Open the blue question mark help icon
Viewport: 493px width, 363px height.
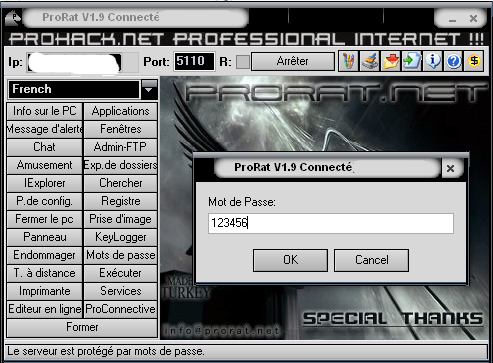coord(453,61)
